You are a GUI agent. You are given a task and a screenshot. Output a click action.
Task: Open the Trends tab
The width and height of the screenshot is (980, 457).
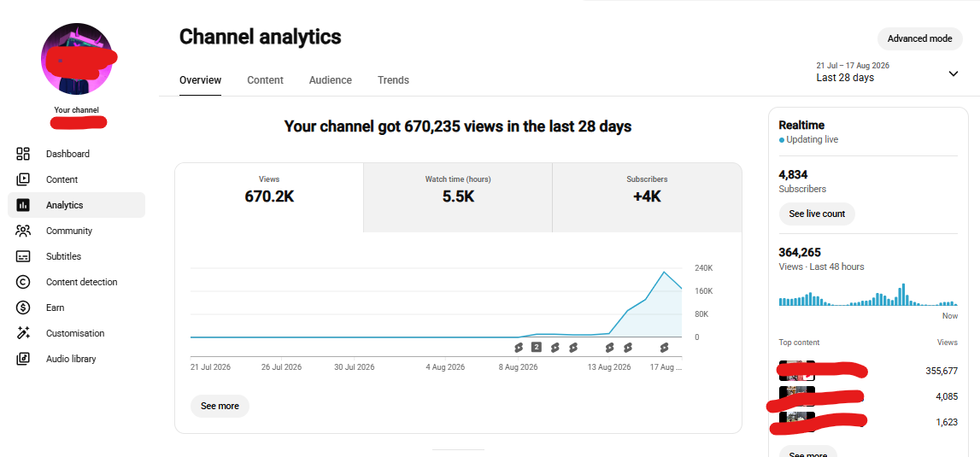click(x=393, y=80)
